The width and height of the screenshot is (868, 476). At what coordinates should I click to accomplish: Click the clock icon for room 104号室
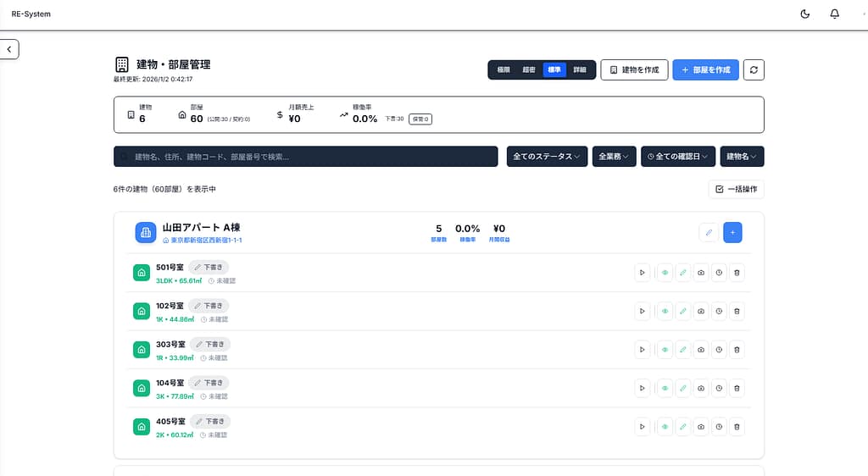tap(719, 387)
